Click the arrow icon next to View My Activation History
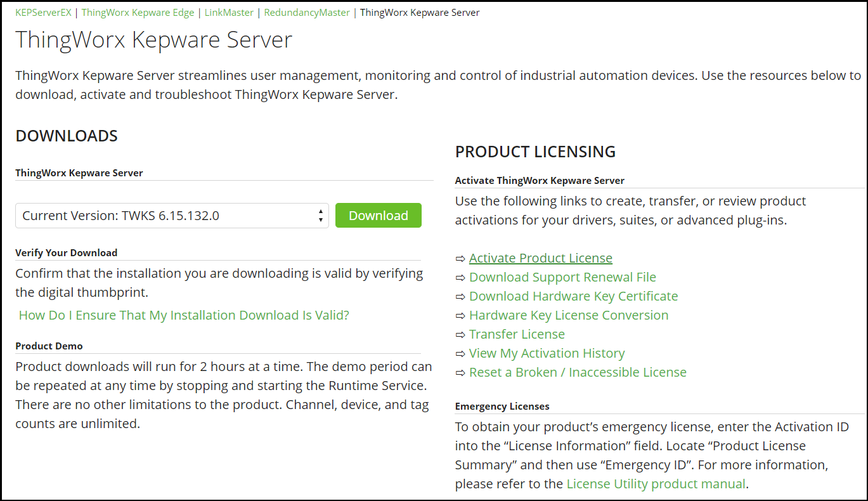 [x=460, y=354]
